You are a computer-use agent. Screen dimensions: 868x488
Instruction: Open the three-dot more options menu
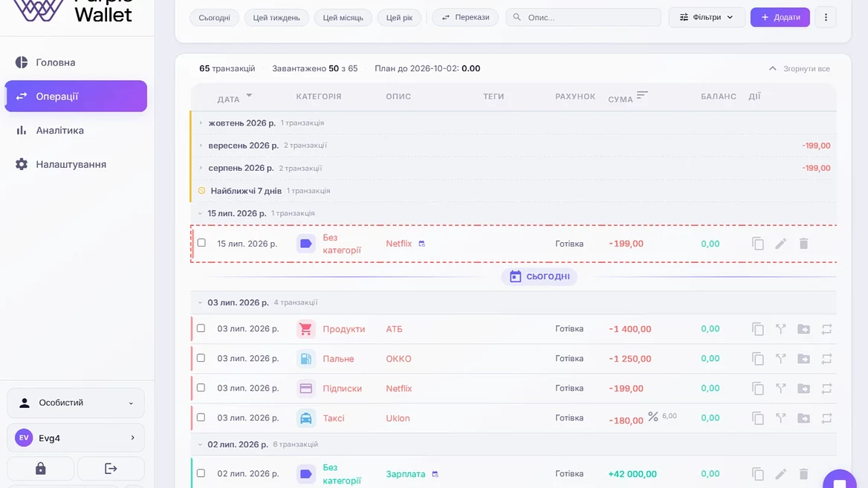826,17
